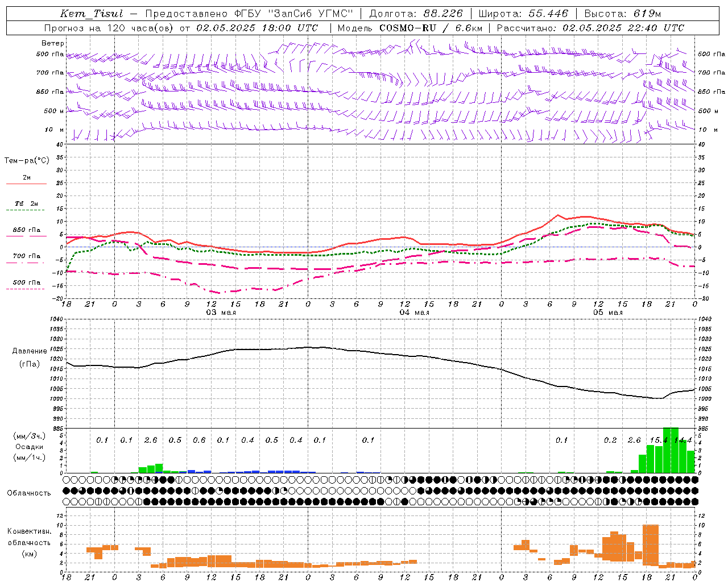Click the 'Давление' pressure panel label
The width and height of the screenshot is (728, 582).
pyautogui.click(x=30, y=351)
